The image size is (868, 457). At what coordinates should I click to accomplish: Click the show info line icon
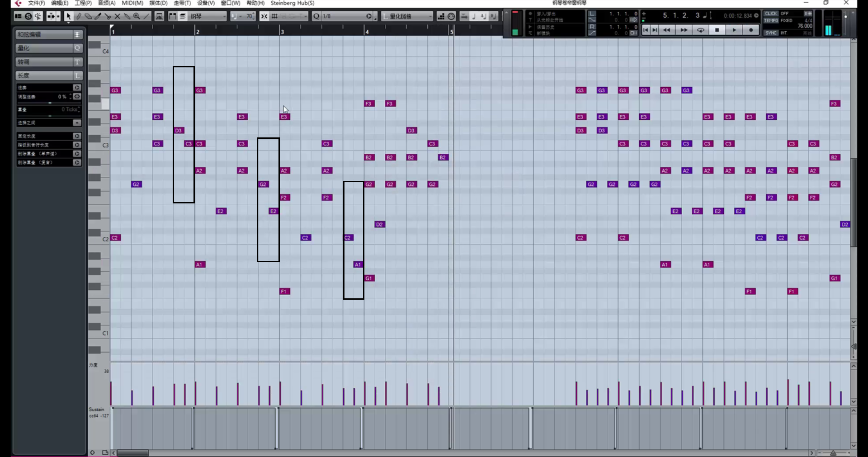tap(18, 16)
